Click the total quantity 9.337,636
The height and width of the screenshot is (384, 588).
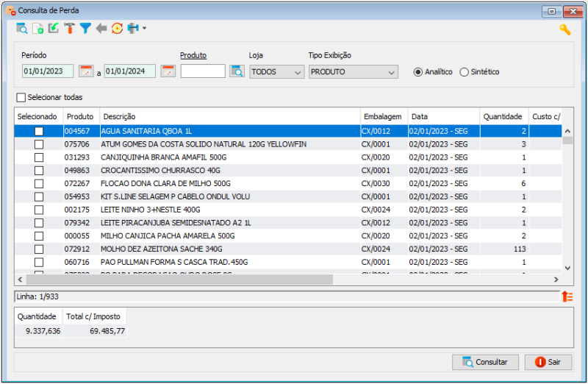(43, 332)
